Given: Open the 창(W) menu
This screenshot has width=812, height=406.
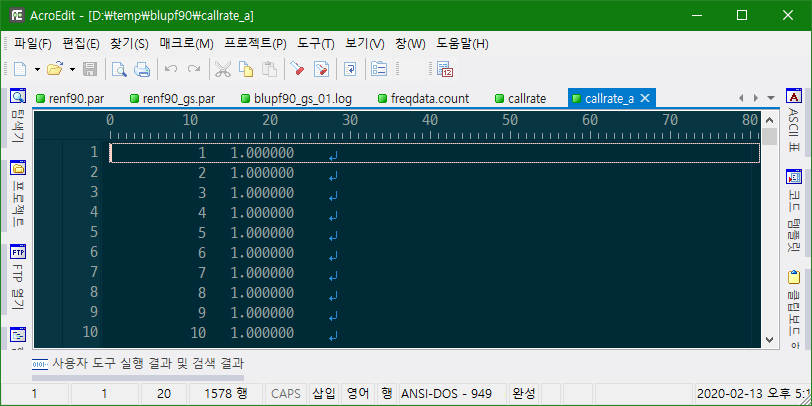Looking at the screenshot, I should (410, 44).
